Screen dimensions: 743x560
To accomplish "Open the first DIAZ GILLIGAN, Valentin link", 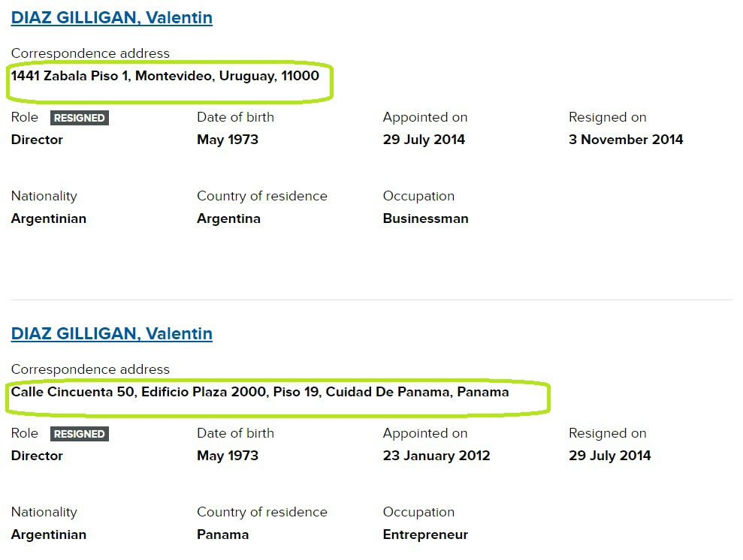I will pos(111,17).
